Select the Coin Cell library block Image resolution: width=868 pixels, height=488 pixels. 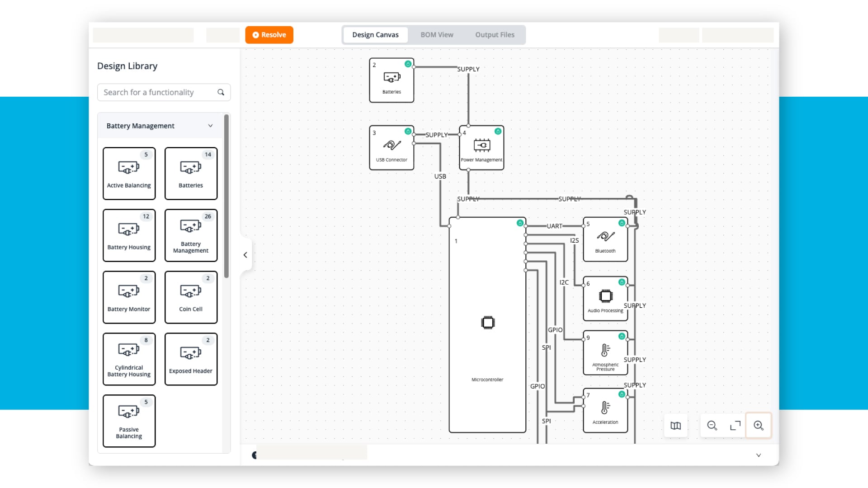191,297
